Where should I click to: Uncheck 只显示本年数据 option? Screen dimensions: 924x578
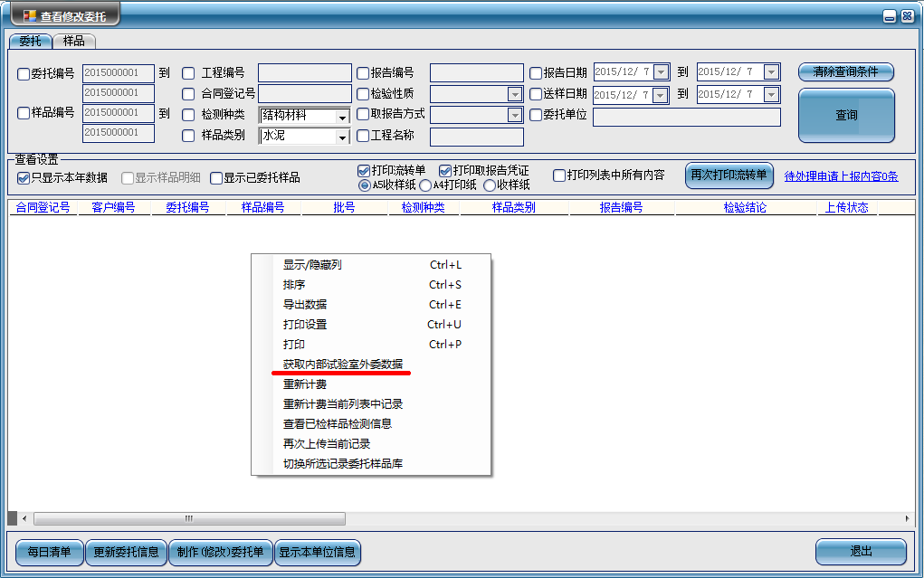coord(24,178)
